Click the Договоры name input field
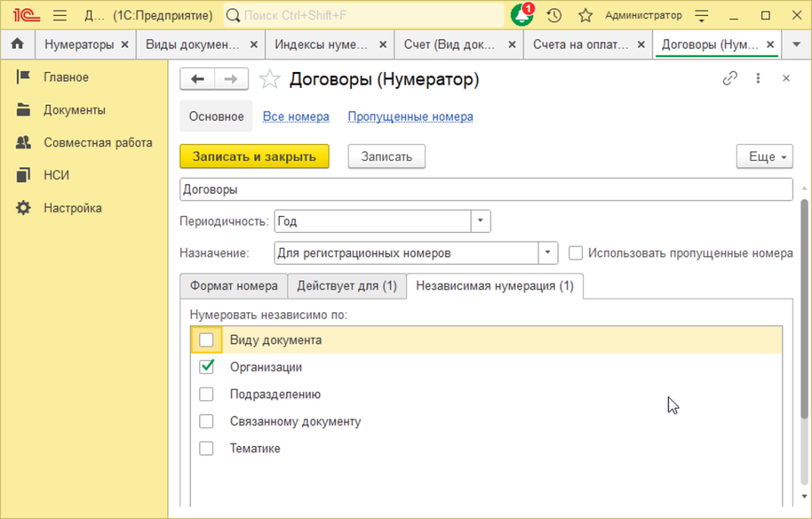The height and width of the screenshot is (519, 812). pos(485,189)
